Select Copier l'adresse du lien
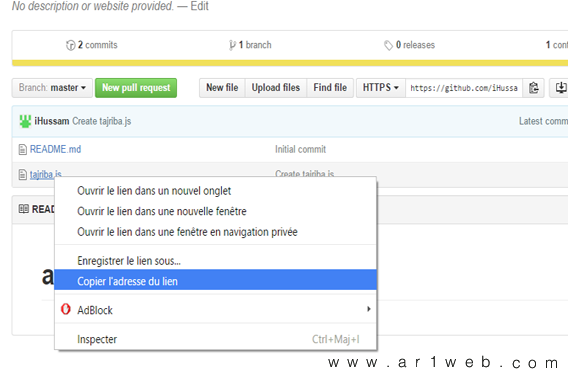 216,280
